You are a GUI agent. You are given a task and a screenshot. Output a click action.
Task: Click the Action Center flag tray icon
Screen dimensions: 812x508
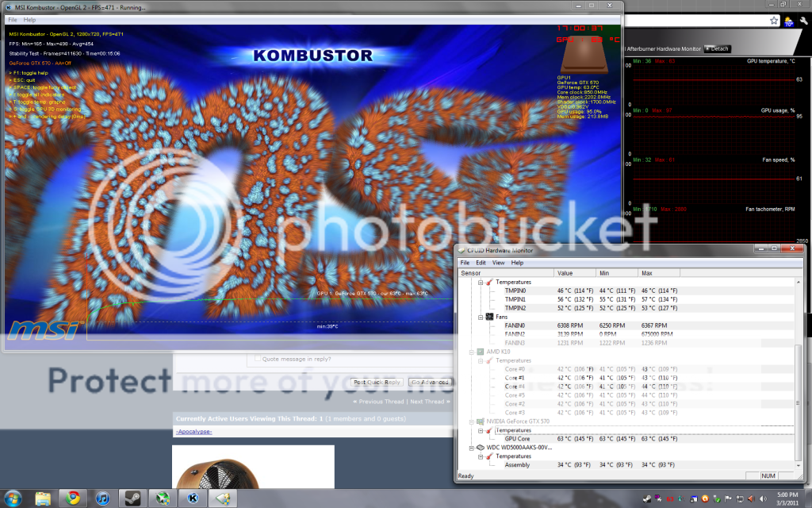pyautogui.click(x=728, y=498)
